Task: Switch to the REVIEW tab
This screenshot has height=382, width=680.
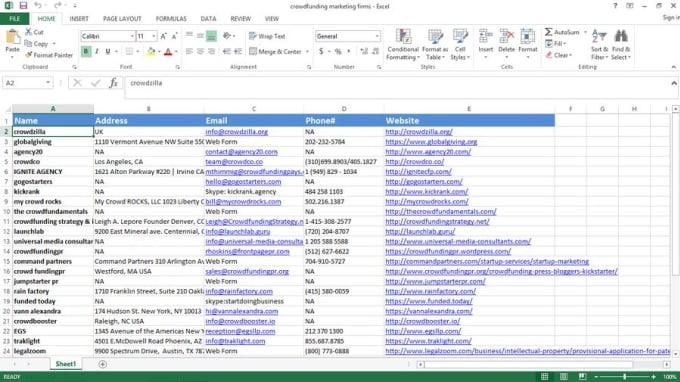Action: 240,19
